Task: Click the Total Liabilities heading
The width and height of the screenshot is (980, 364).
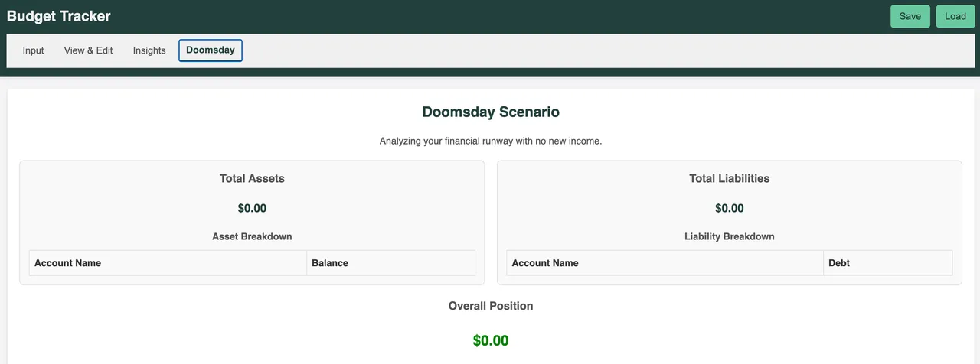Action: point(730,178)
